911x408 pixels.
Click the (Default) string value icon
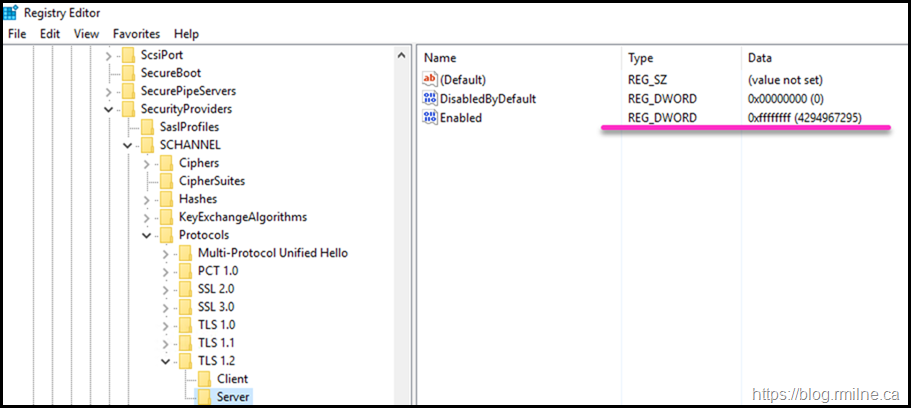[430, 80]
